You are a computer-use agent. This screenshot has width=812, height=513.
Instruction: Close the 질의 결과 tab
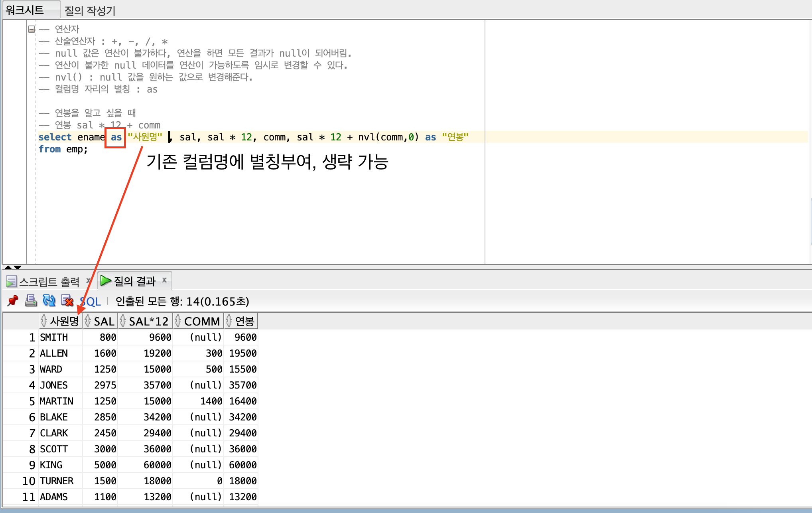tap(164, 280)
